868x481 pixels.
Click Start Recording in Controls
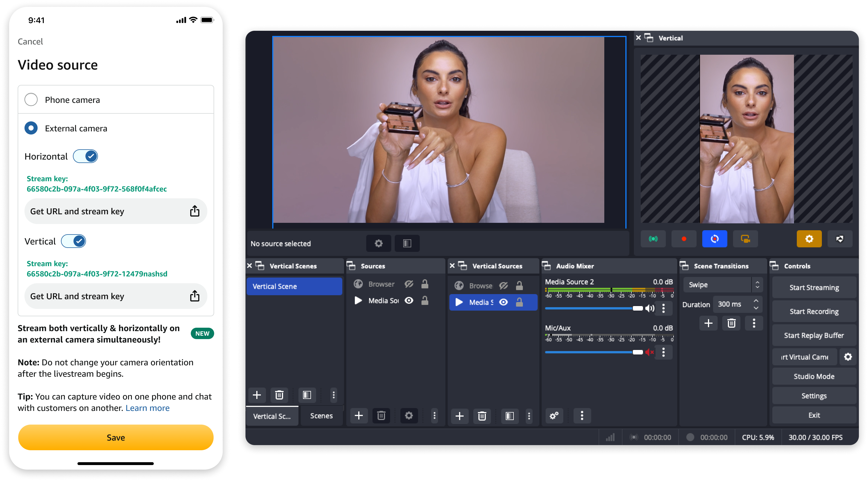(814, 311)
